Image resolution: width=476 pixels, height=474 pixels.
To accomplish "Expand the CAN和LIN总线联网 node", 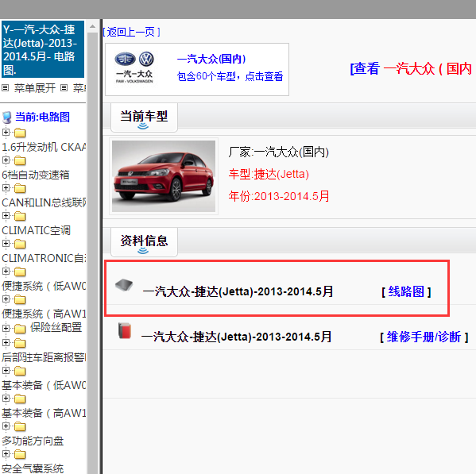I will pyautogui.click(x=6, y=188).
